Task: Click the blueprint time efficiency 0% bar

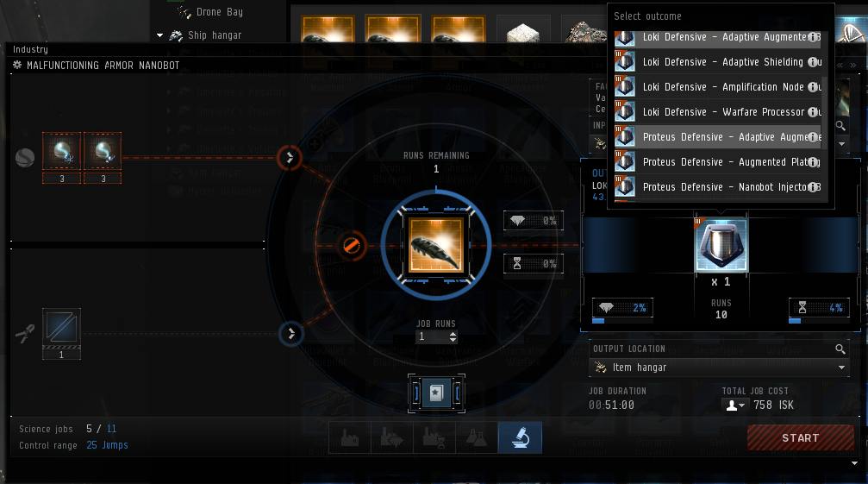Action: tap(534, 264)
